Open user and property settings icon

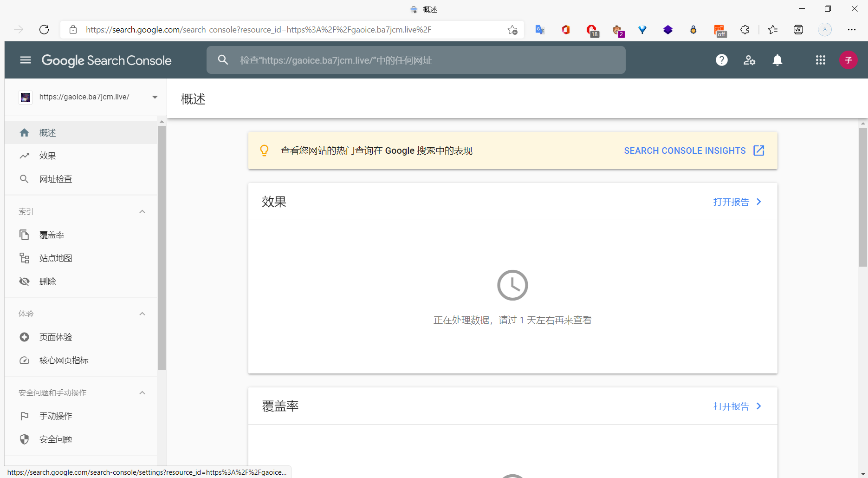click(x=750, y=60)
